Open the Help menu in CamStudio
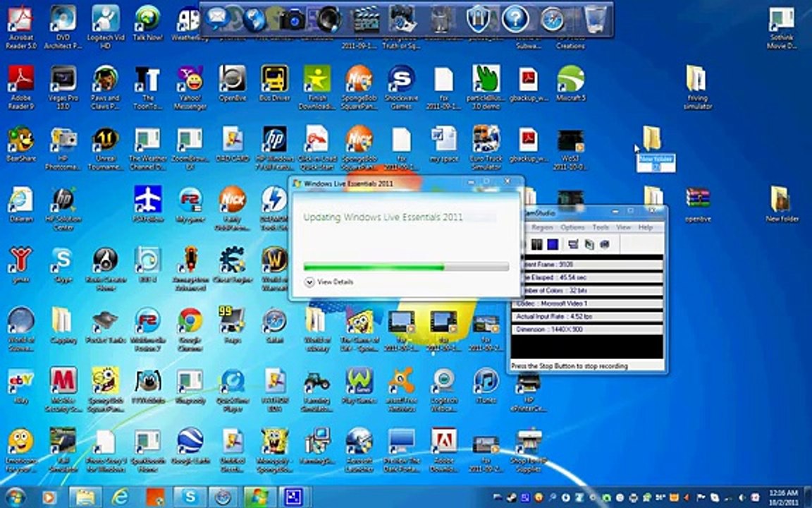 (x=645, y=228)
